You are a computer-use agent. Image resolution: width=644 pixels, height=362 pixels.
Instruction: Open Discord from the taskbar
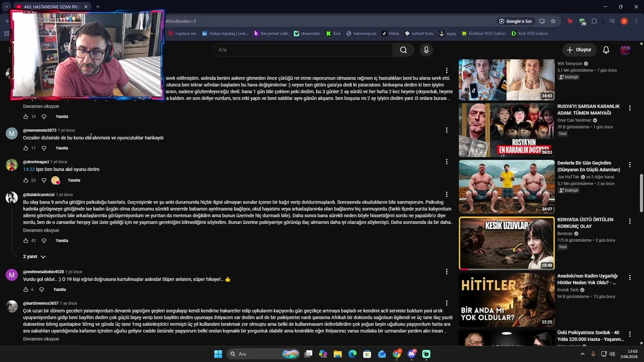412,354
